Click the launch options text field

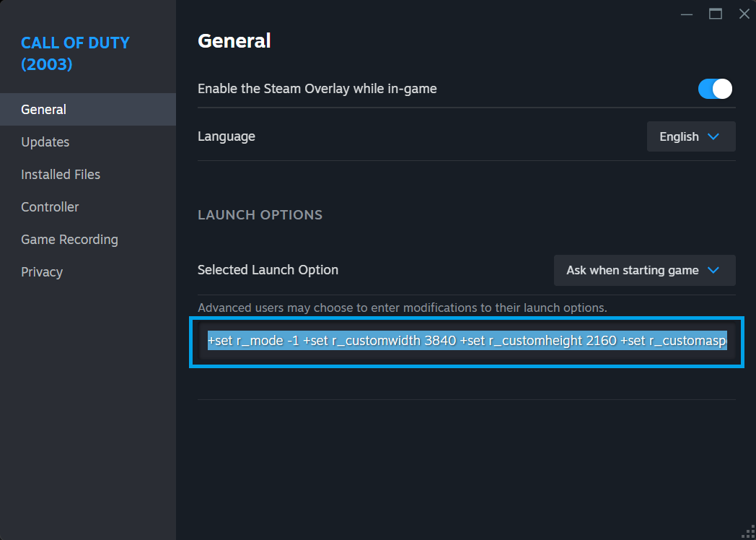coord(467,341)
